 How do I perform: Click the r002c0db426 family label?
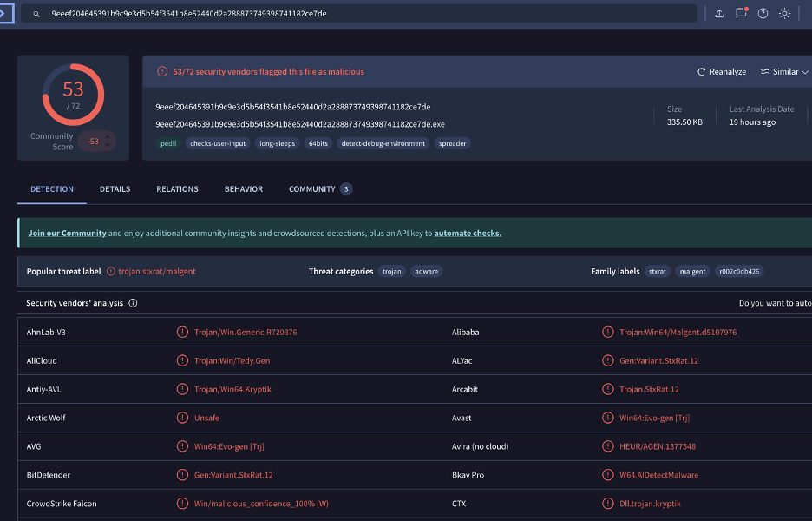(x=739, y=272)
